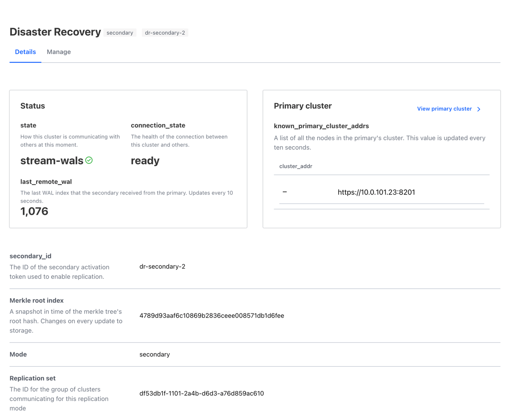Click the dr-secondary-2 badge beside the title
The image size is (510, 420).
(x=165, y=32)
